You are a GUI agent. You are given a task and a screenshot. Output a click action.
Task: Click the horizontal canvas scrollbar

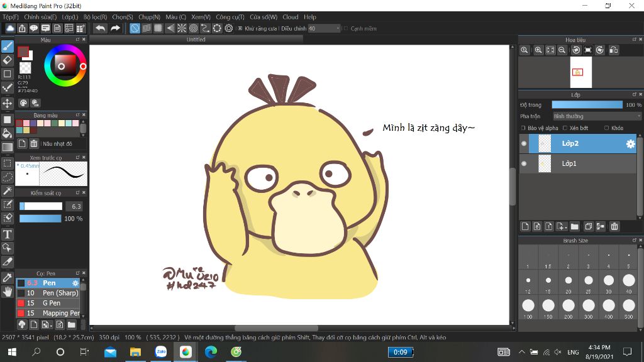click(277, 328)
